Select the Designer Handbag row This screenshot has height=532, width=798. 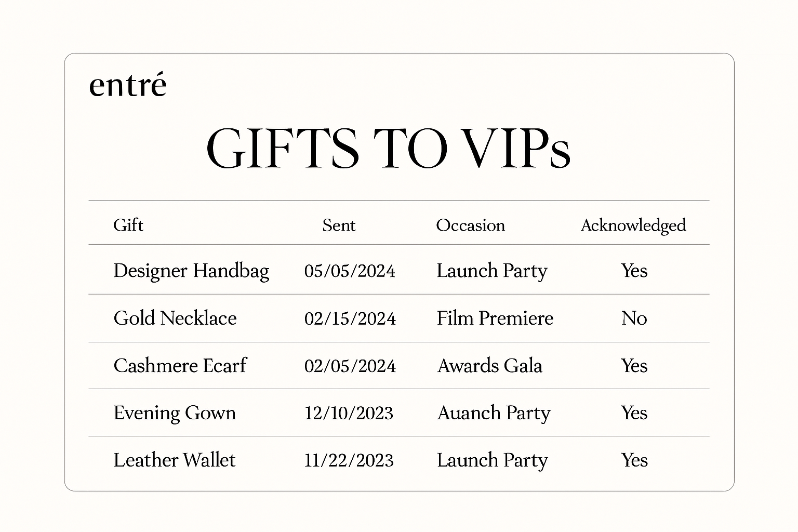click(x=191, y=271)
